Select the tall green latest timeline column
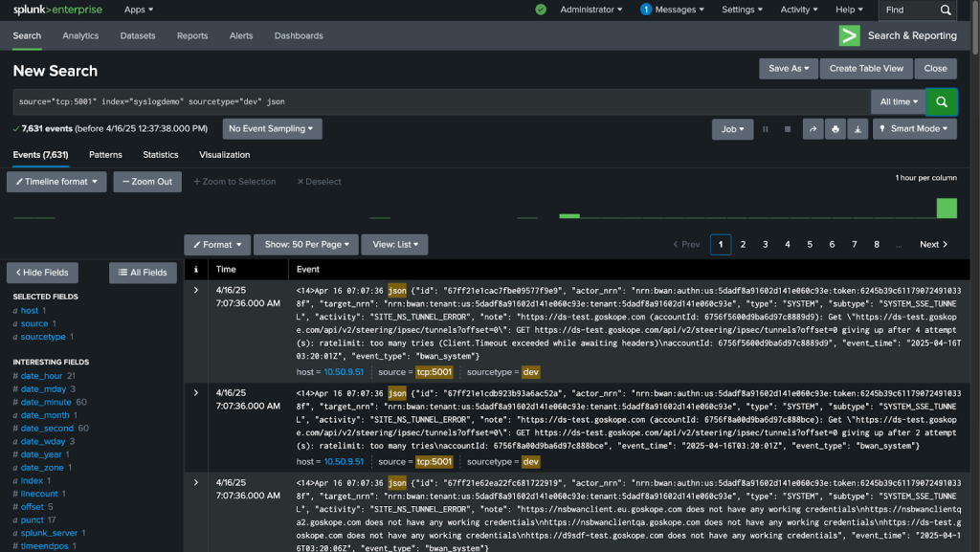This screenshot has width=980, height=552. click(947, 208)
